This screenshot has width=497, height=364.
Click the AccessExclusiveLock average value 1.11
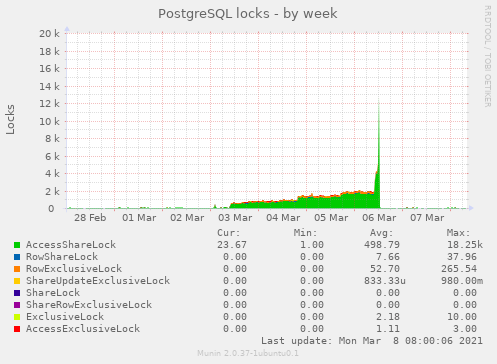[x=388, y=329]
